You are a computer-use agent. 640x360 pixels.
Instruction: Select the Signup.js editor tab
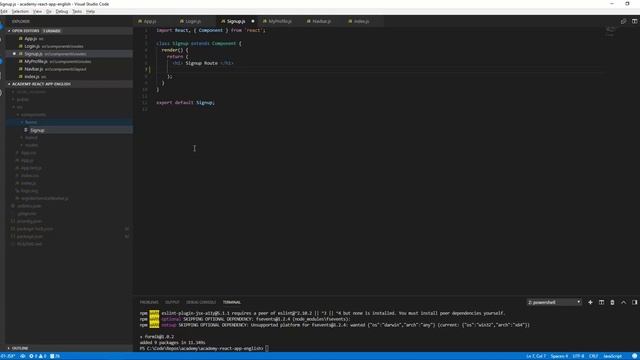pos(236,21)
